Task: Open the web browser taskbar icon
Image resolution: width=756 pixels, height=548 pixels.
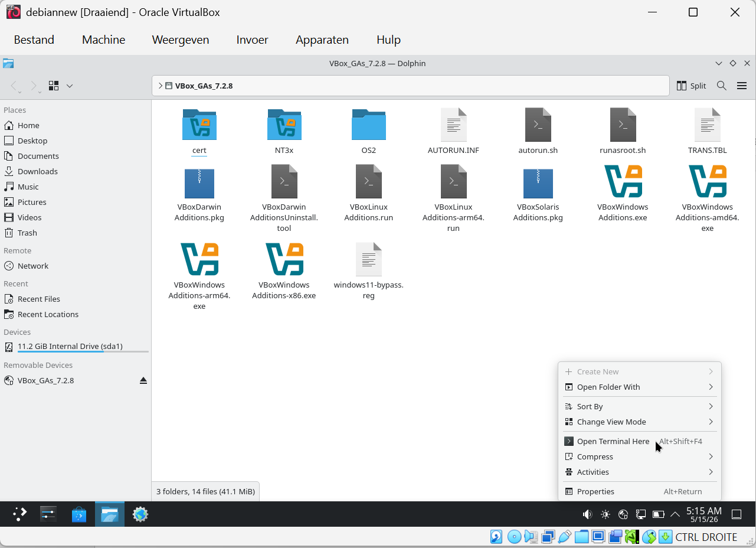Action: pyautogui.click(x=140, y=514)
